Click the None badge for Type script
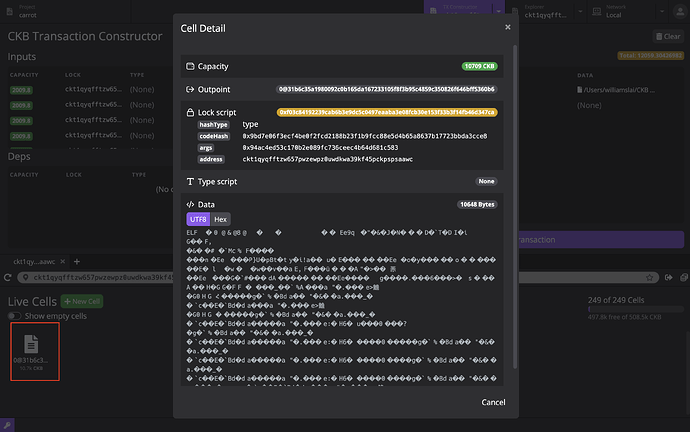The width and height of the screenshot is (690, 432). tap(486, 181)
